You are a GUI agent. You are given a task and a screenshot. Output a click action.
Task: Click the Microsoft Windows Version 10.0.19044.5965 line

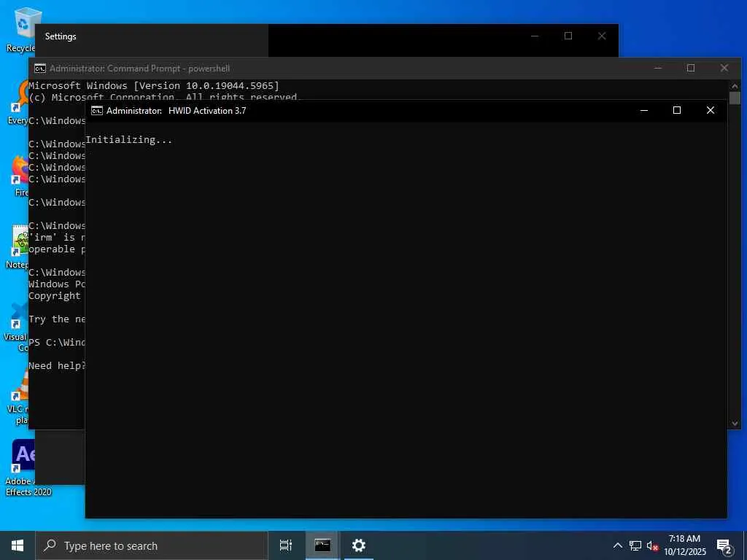(x=154, y=86)
